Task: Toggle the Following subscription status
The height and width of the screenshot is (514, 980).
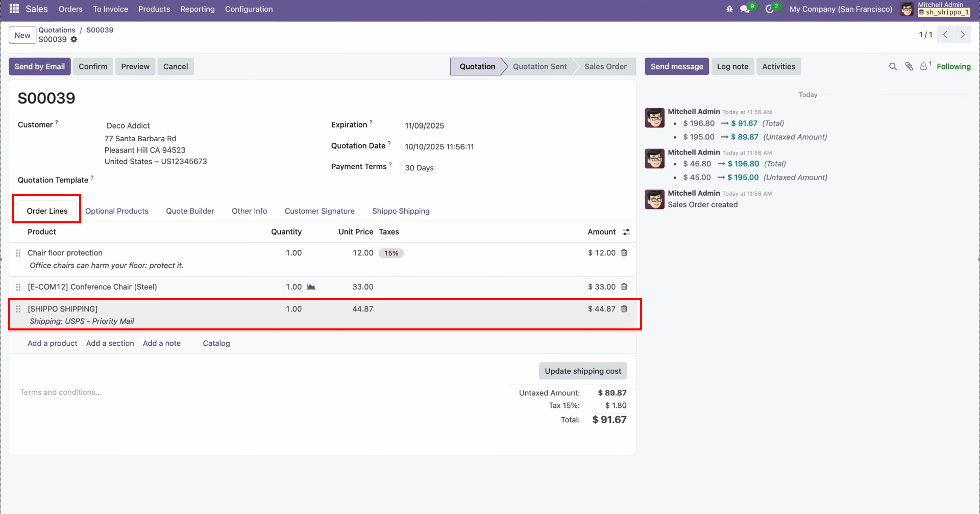Action: pos(953,66)
